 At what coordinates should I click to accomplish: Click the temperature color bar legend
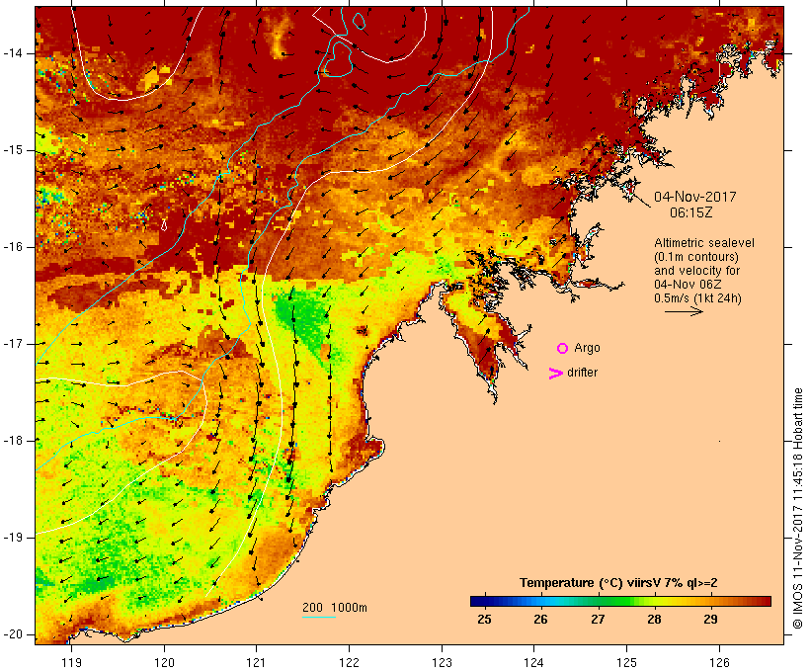point(620,601)
